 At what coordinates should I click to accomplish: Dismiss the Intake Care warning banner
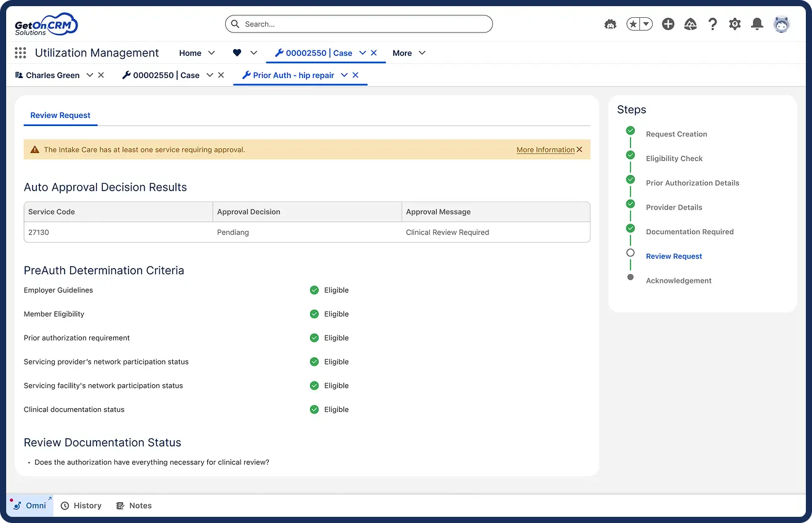click(x=579, y=149)
